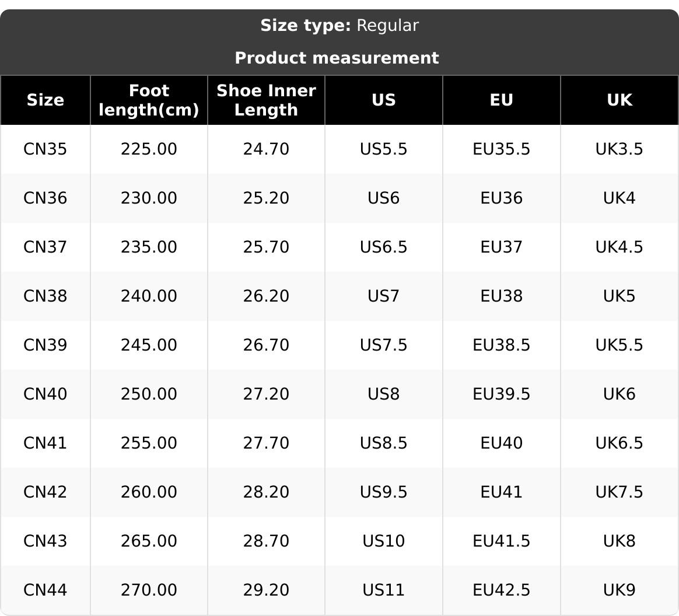Click the Size column header
Viewport: 679px width, 616px height.
45,100
